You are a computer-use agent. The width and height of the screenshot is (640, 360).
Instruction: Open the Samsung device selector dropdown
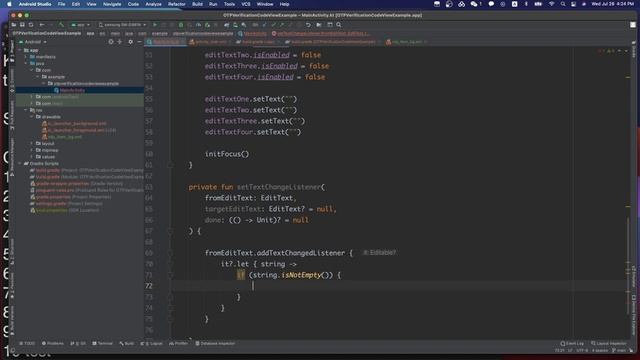122,25
